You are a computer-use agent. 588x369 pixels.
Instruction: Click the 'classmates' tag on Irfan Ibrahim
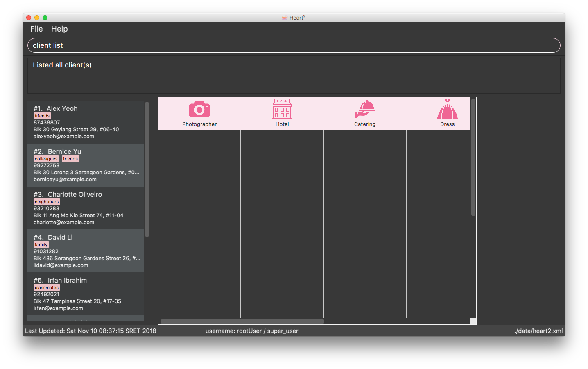pos(47,288)
